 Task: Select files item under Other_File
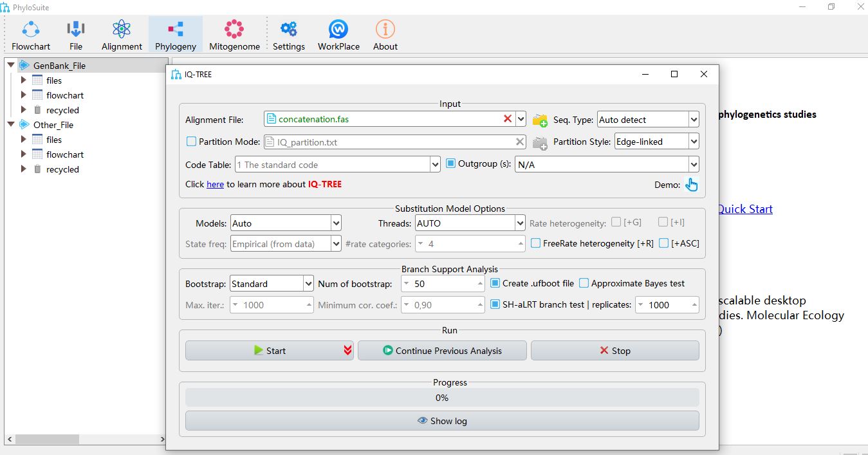tap(54, 140)
